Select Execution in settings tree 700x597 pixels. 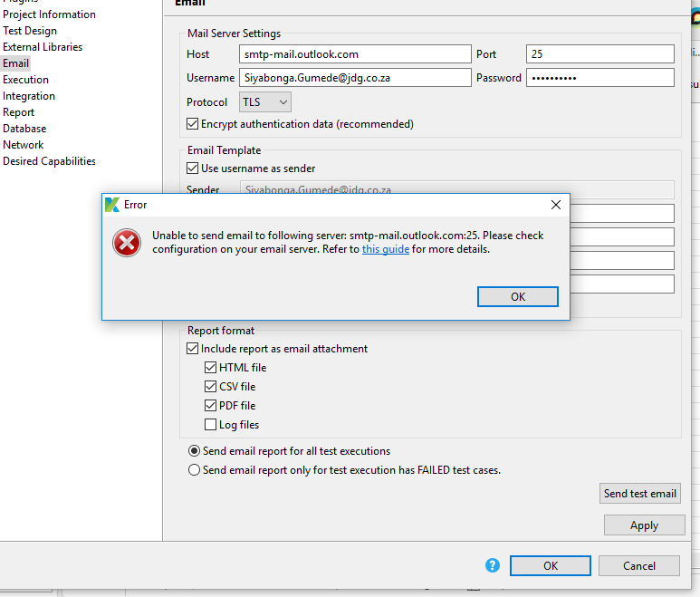tap(26, 80)
